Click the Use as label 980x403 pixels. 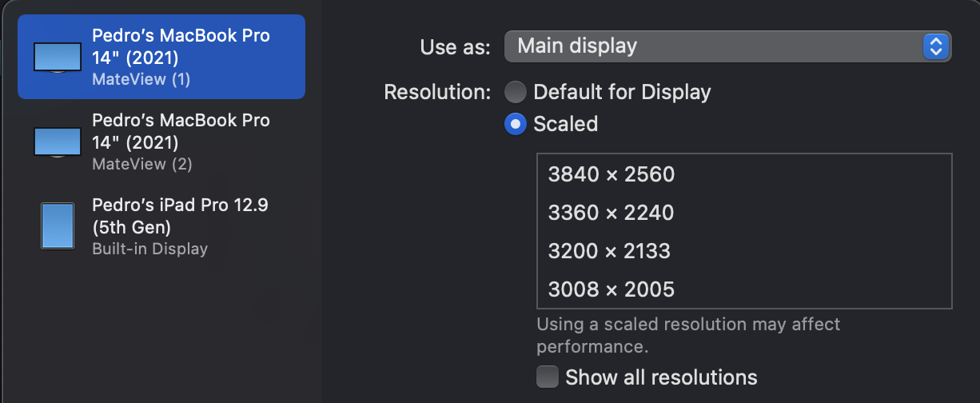point(455,47)
